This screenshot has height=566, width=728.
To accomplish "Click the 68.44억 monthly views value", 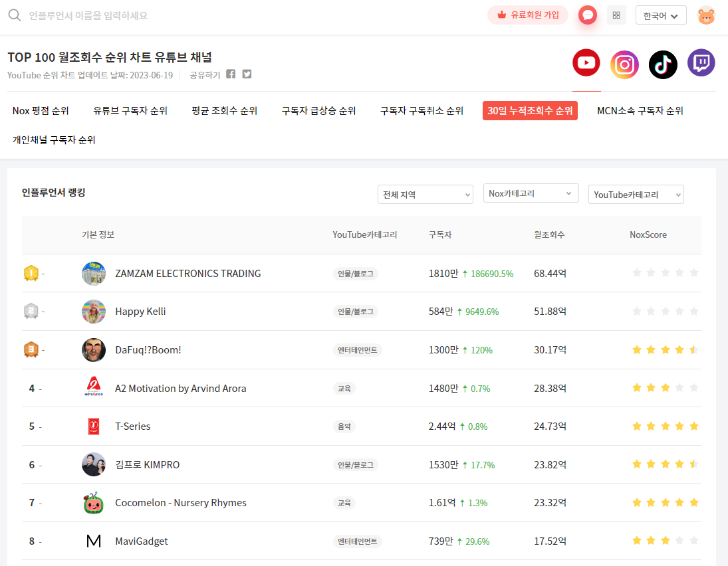I will coord(550,273).
